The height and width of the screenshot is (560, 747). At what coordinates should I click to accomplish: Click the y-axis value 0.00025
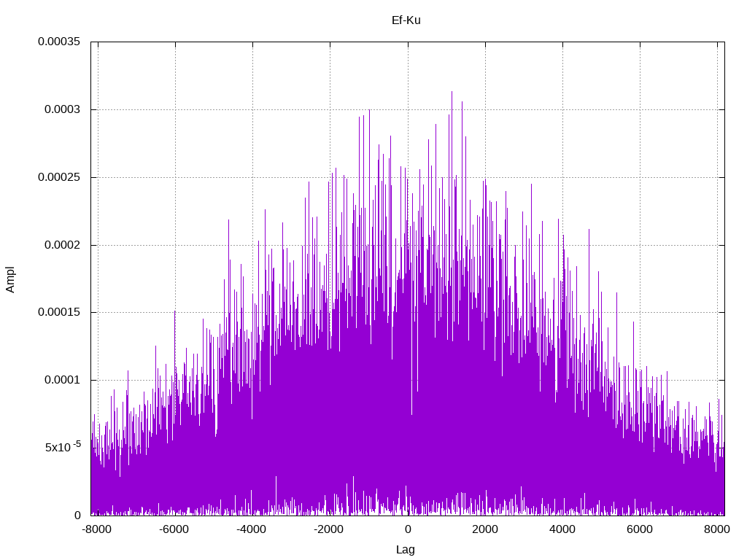(59, 177)
